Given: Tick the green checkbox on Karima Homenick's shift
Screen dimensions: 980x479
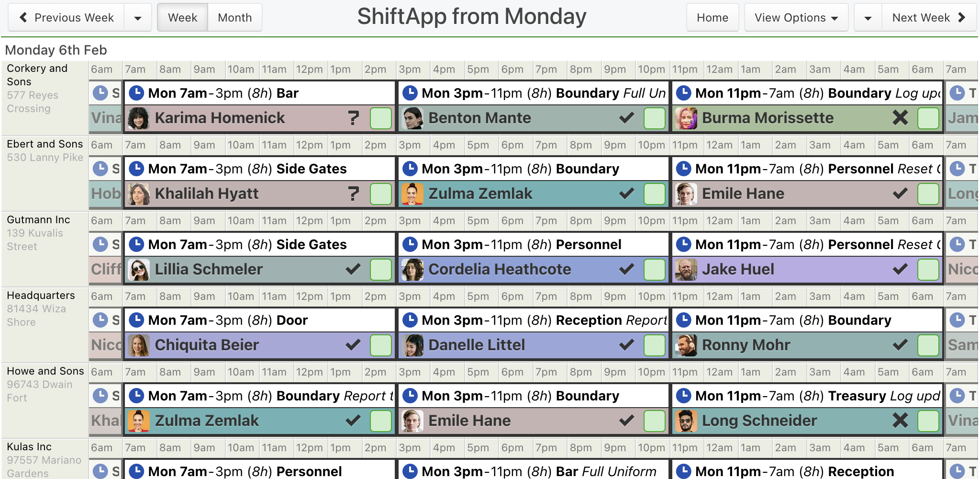Looking at the screenshot, I should 381,118.
